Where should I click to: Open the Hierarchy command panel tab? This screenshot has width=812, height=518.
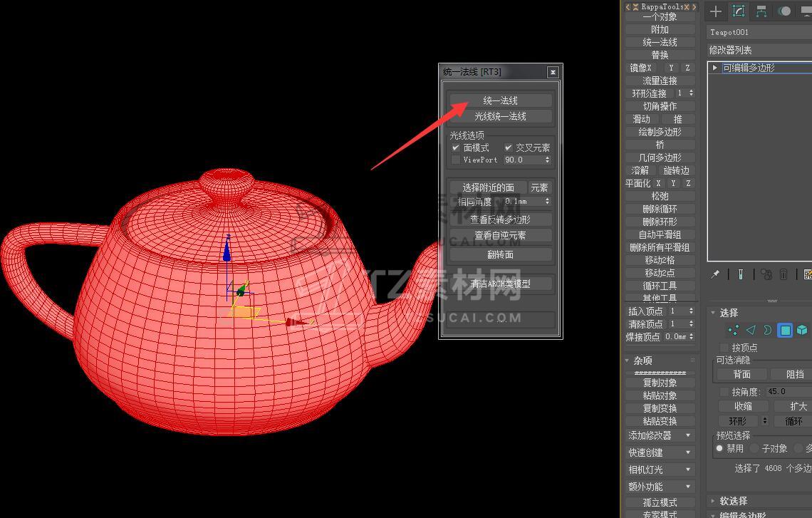[x=761, y=11]
